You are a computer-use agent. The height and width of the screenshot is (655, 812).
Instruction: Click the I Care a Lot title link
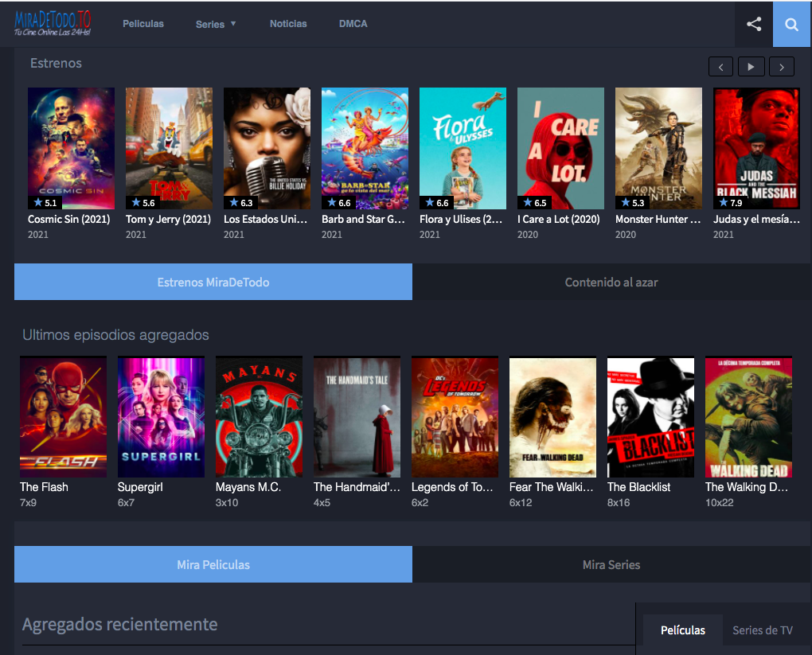click(x=560, y=219)
